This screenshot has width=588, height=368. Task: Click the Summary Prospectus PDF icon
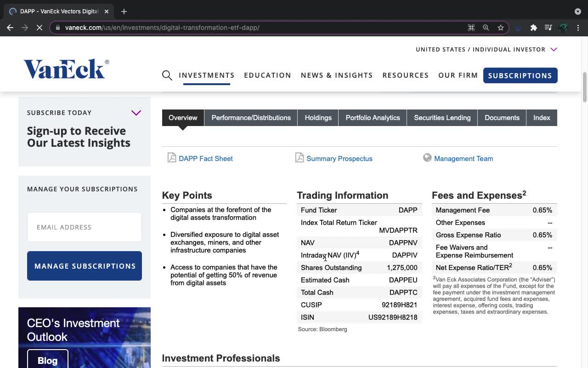[300, 158]
